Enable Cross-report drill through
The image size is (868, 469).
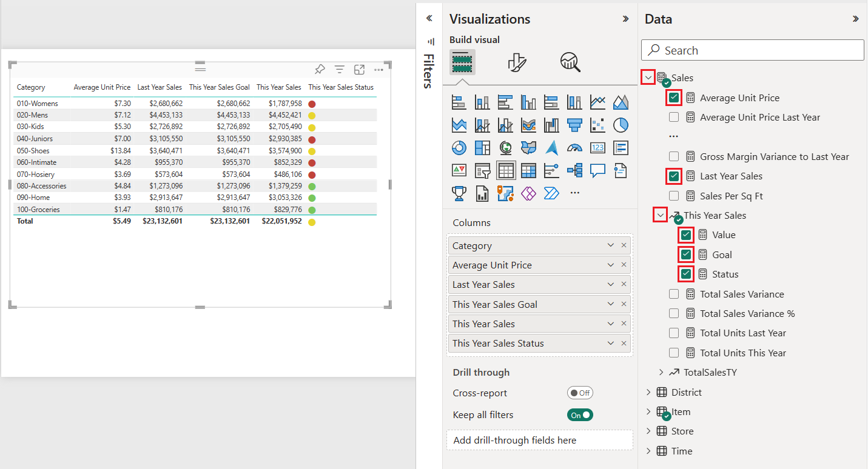(x=580, y=393)
